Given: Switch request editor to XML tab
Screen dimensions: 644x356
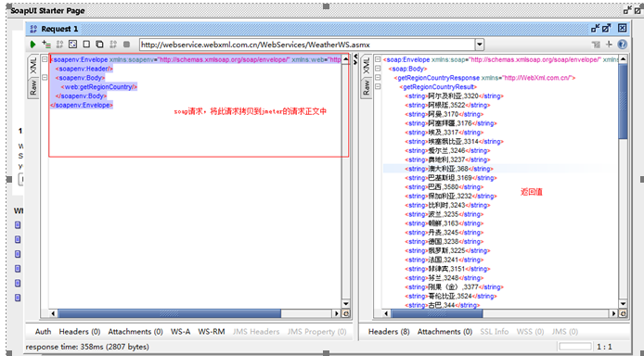Looking at the screenshot, I should click(33, 66).
